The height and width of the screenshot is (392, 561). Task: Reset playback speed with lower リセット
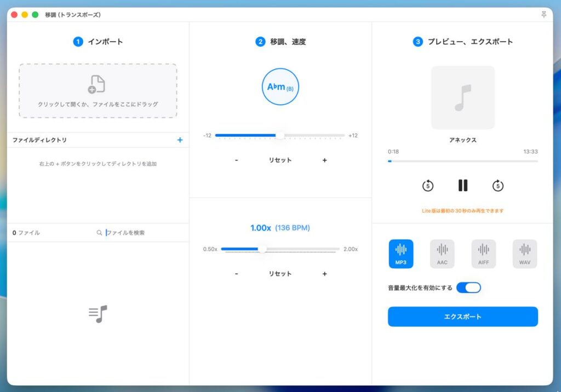pos(280,274)
